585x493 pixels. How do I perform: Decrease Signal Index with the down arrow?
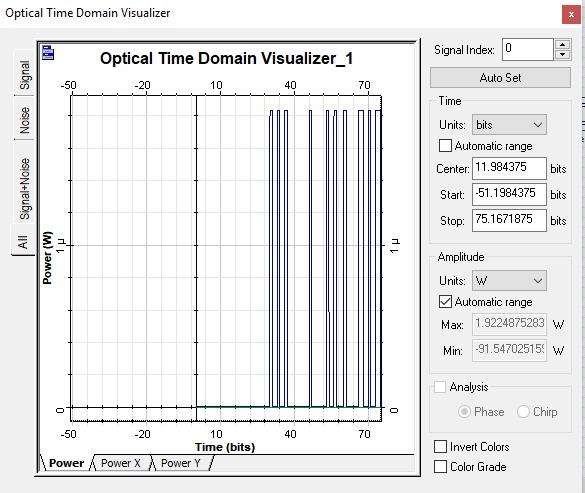(562, 54)
